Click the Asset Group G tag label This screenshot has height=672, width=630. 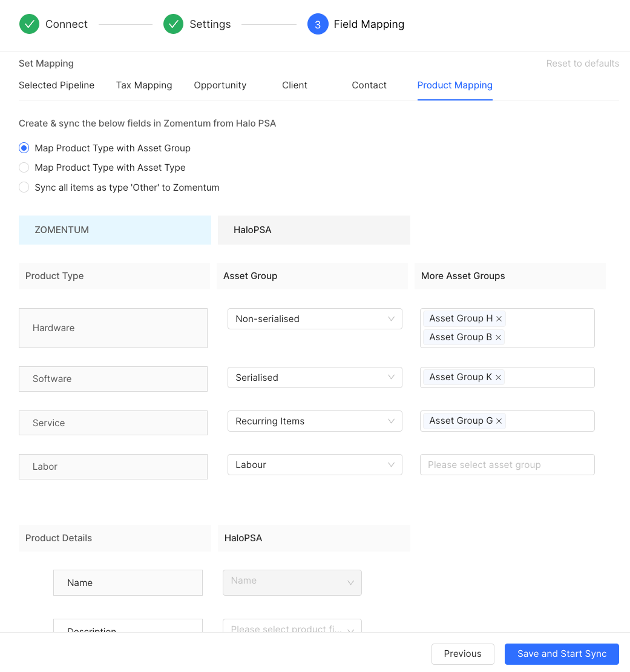click(x=461, y=421)
